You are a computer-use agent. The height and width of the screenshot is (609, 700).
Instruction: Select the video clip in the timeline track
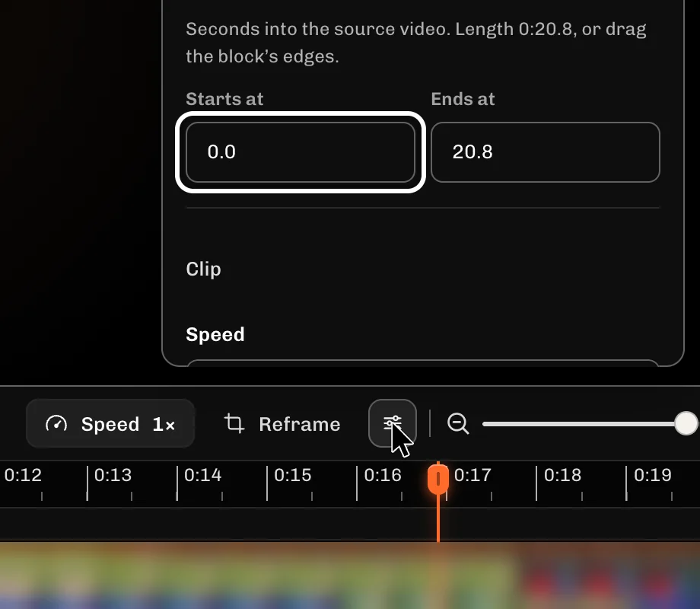[x=350, y=576]
